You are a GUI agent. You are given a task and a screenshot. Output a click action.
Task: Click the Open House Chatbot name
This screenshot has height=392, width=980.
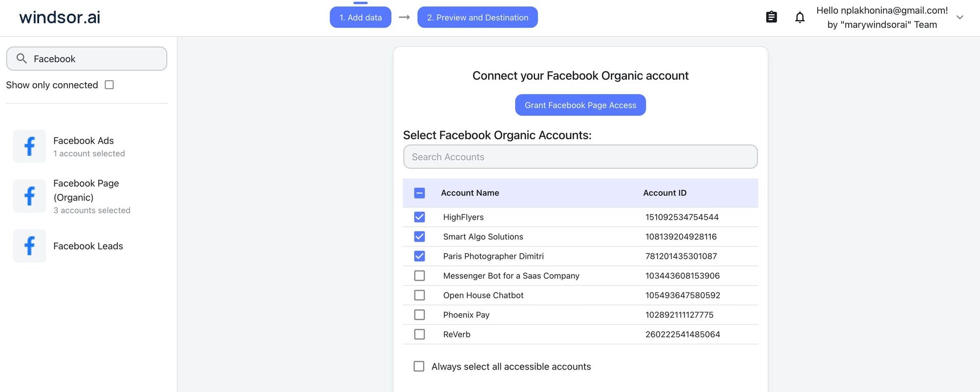(x=483, y=295)
